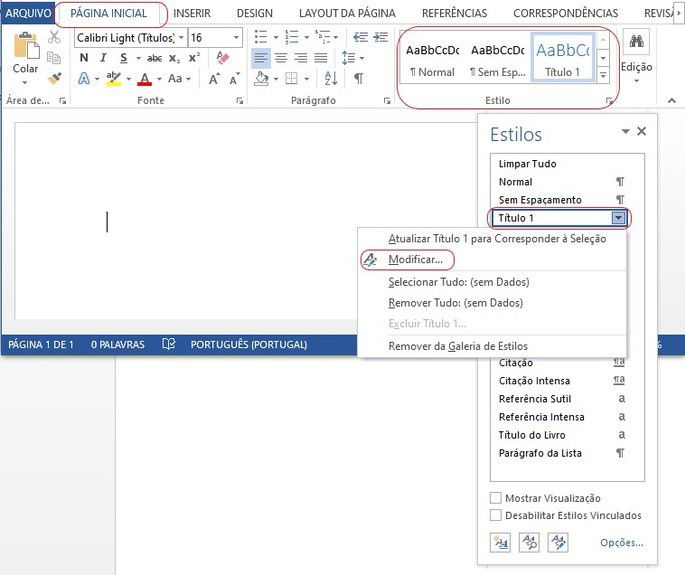Toggle bold with the N button
This screenshot has width=685, height=575.
[x=84, y=58]
